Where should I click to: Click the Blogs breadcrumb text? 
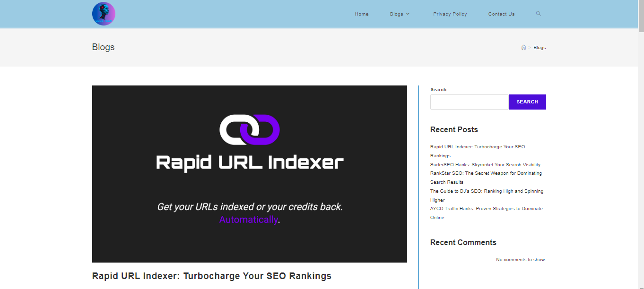[x=540, y=48]
